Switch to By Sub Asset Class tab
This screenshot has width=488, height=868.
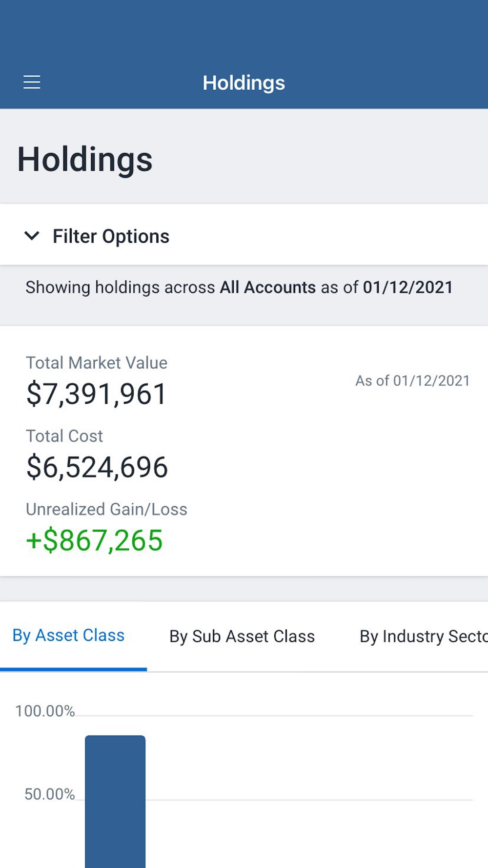[242, 637]
